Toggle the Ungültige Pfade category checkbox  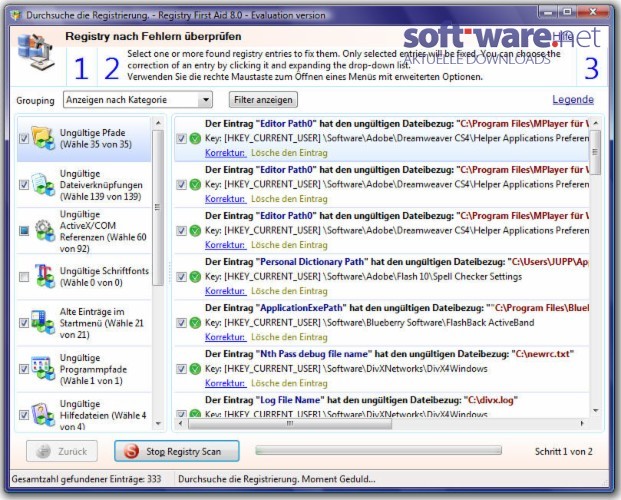point(24,138)
